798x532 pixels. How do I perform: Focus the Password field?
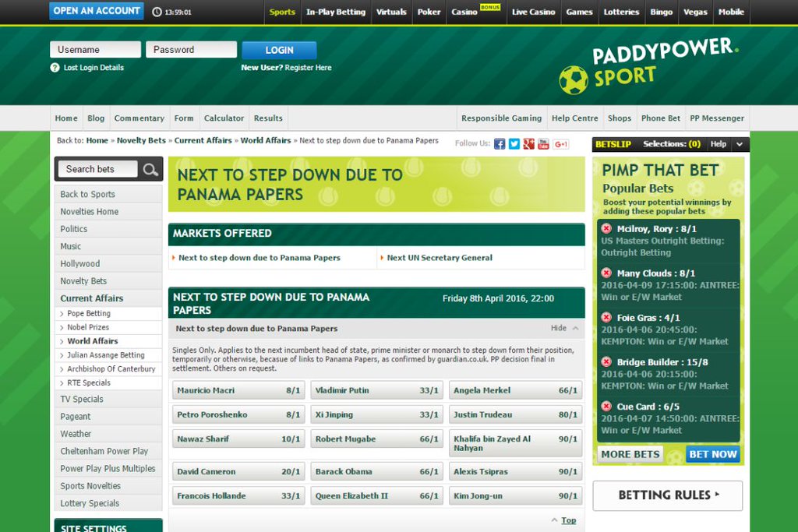coord(192,49)
